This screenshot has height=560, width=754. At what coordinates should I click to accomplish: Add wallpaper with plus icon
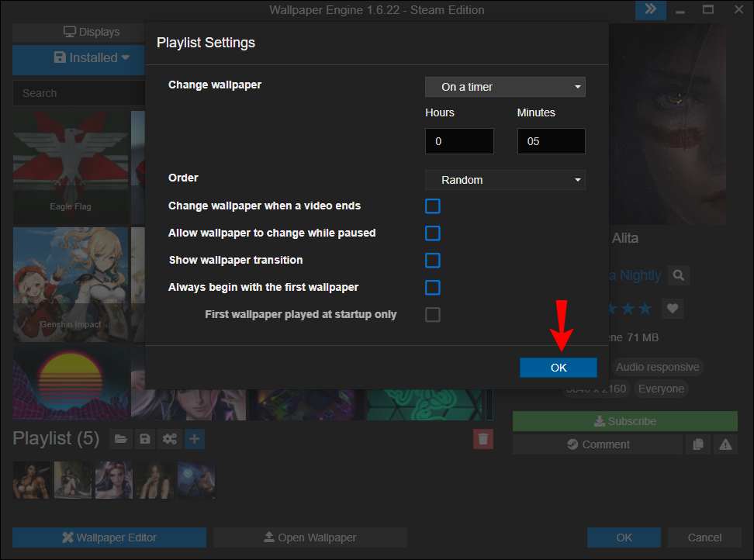(x=195, y=439)
